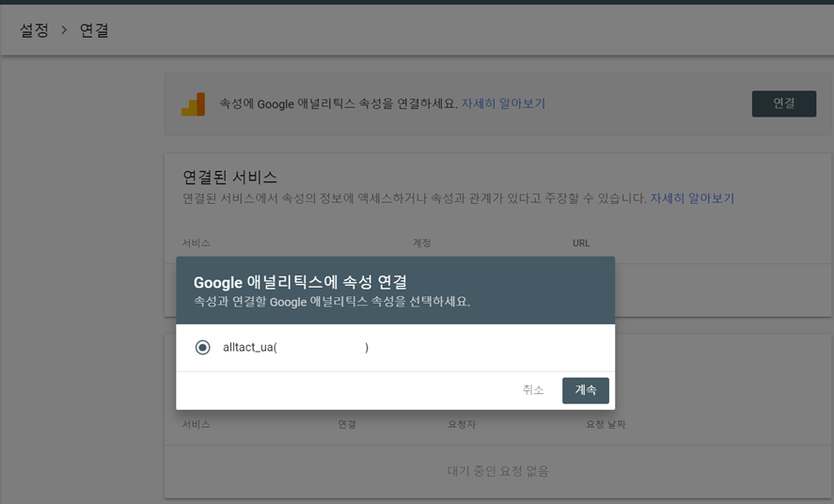Go to 설정 in breadcrumb

click(34, 30)
